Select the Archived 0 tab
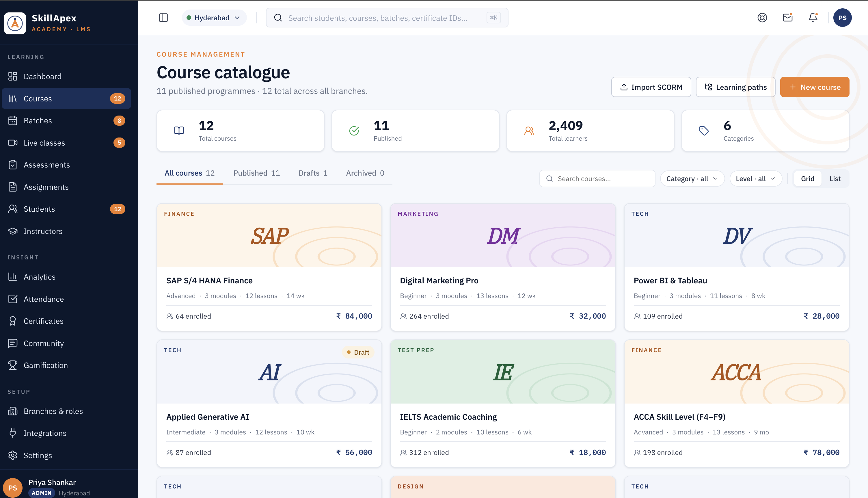 pyautogui.click(x=365, y=173)
